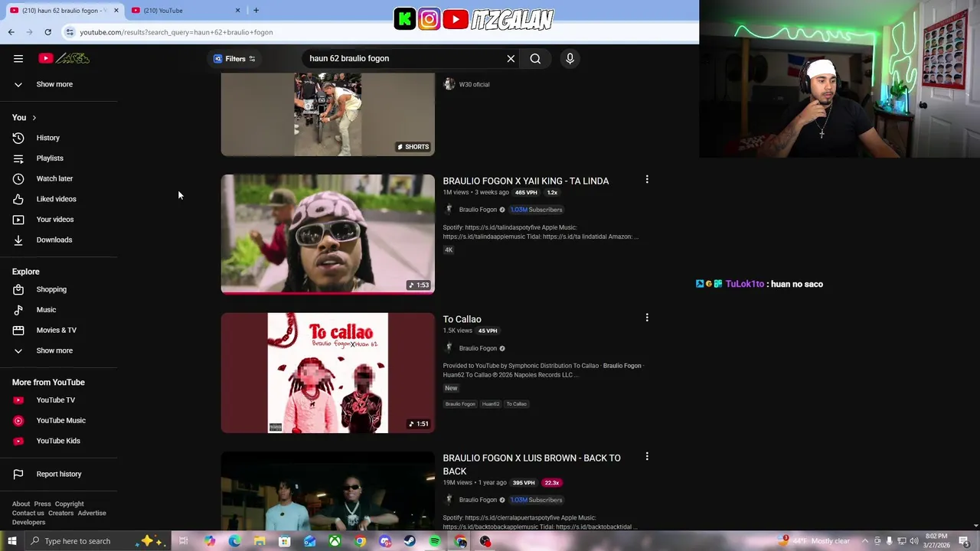Open Braulio Fogon channel under TA LINDA
This screenshot has width=980, height=551.
(x=478, y=210)
